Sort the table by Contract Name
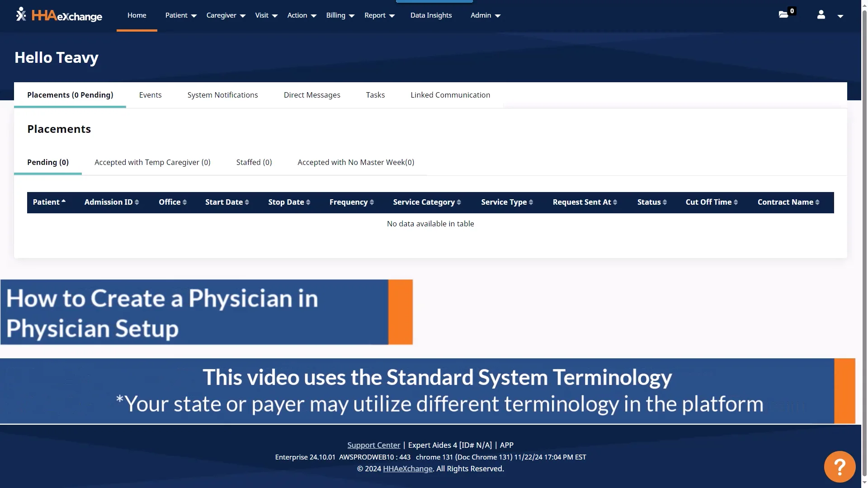868x488 pixels. pyautogui.click(x=788, y=202)
